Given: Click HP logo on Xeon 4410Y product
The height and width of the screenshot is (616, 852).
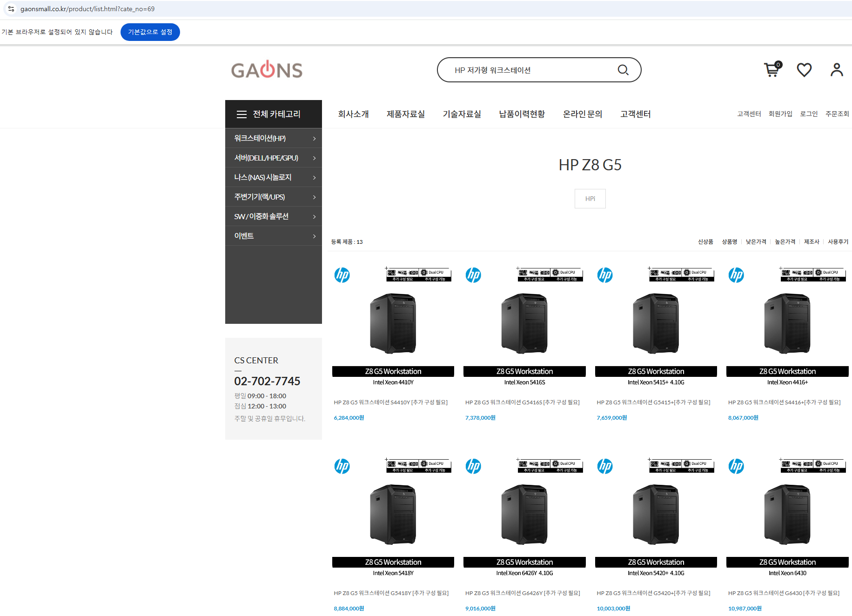Looking at the screenshot, I should pos(342,275).
